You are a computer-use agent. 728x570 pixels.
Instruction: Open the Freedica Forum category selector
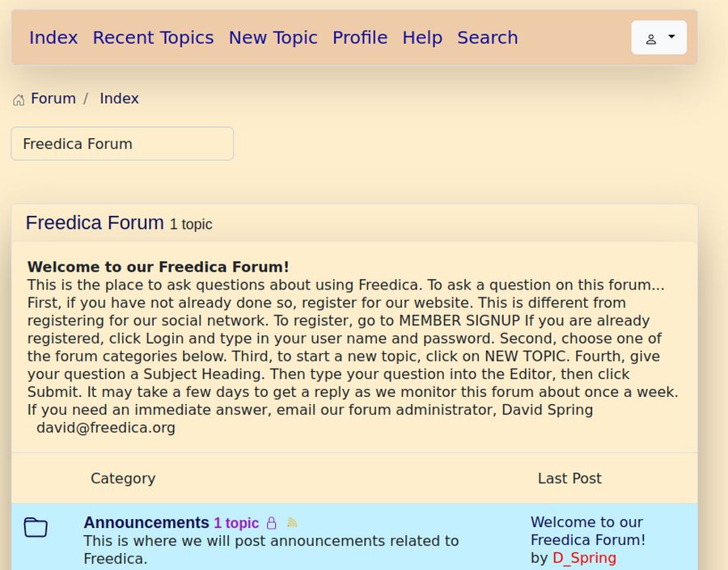click(122, 144)
